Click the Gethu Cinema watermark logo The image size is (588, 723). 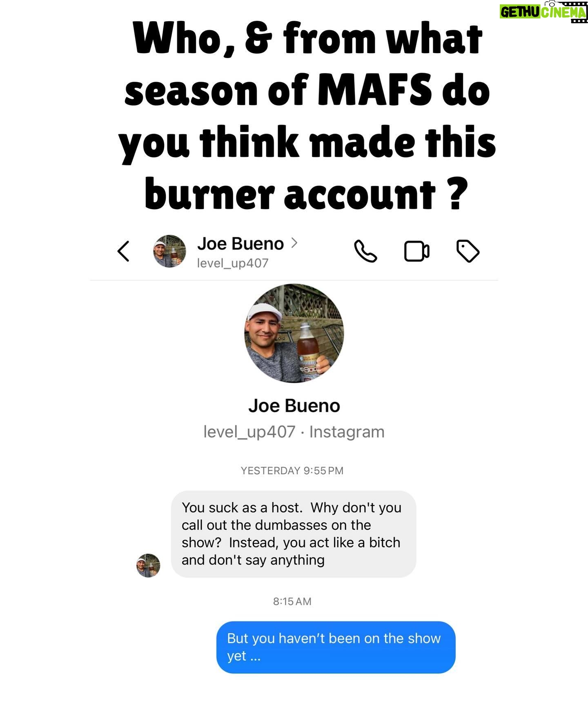[543, 12]
